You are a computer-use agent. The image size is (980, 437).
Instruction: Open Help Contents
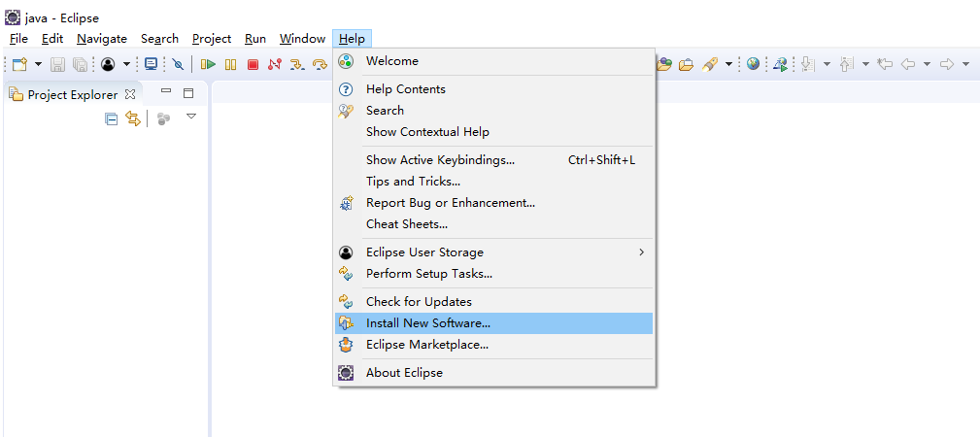[493, 89]
